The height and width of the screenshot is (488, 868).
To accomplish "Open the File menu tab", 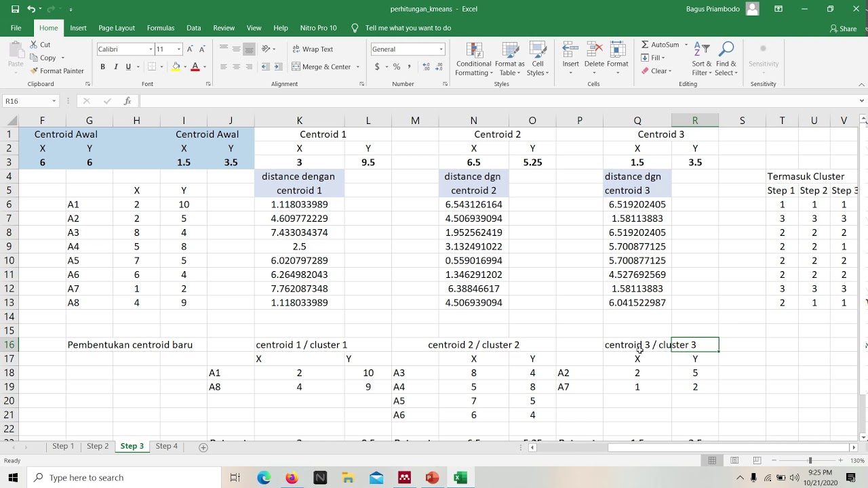I will tap(16, 28).
